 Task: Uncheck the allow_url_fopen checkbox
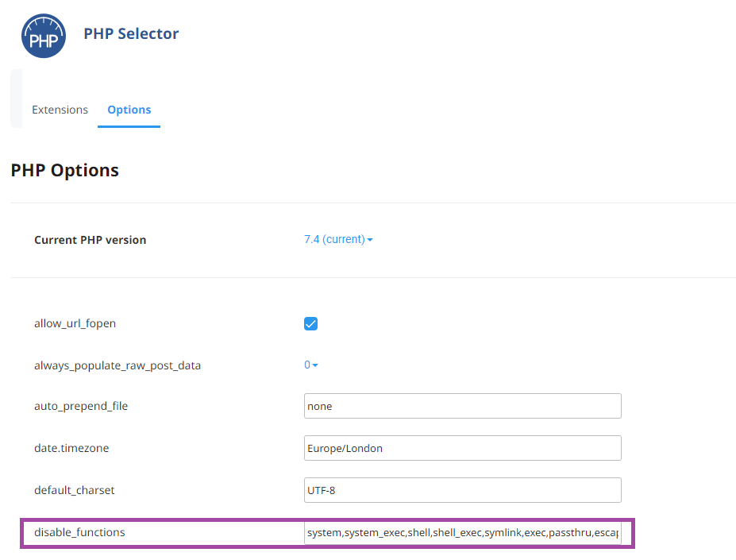[310, 324]
